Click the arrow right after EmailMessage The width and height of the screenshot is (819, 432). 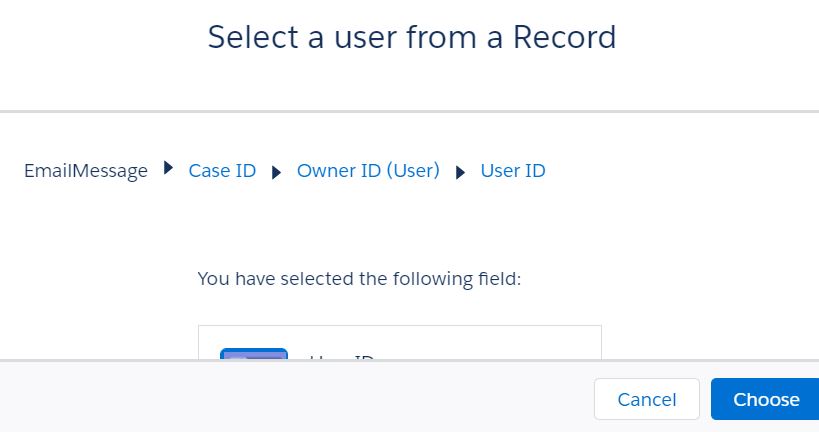click(x=168, y=169)
